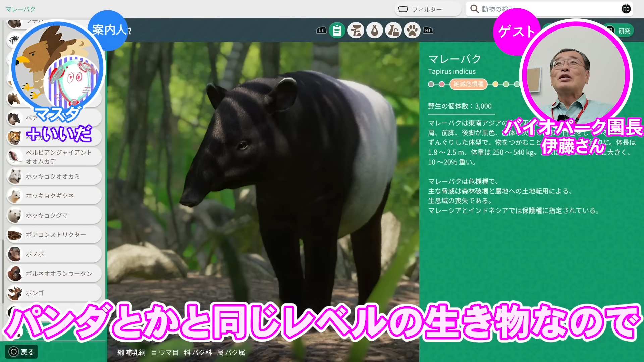
Task: Open the locked enrichment tab icon
Action: point(393,31)
